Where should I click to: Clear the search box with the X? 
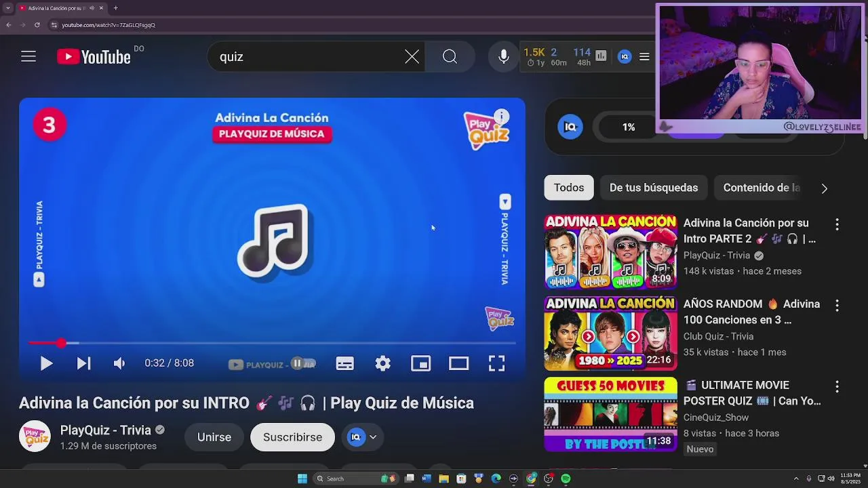click(412, 57)
